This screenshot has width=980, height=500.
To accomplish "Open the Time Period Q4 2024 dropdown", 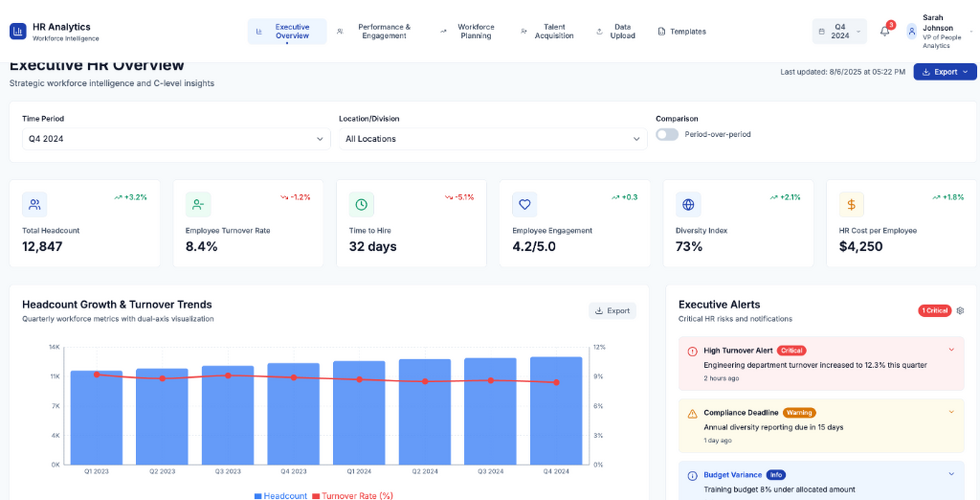I will click(x=176, y=139).
